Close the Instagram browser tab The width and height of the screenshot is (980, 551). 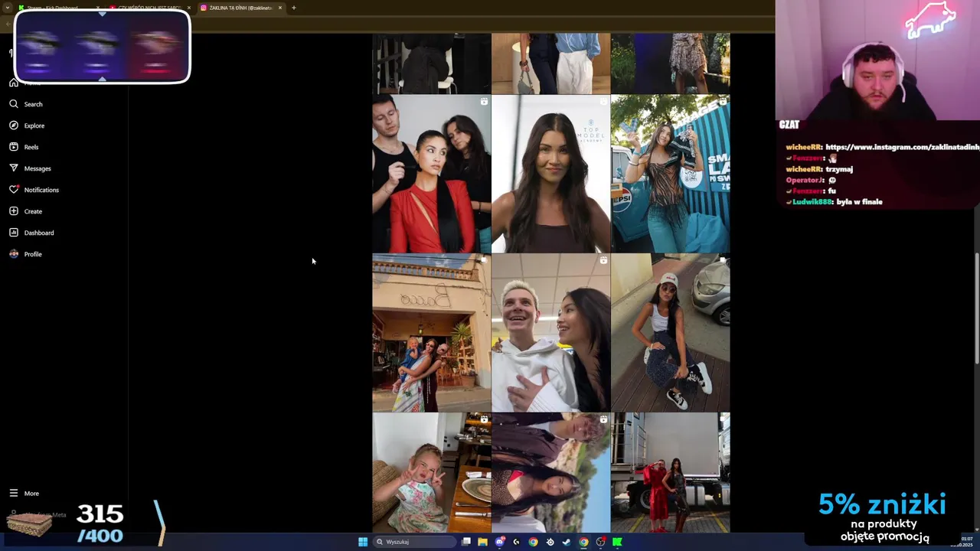[x=280, y=8]
